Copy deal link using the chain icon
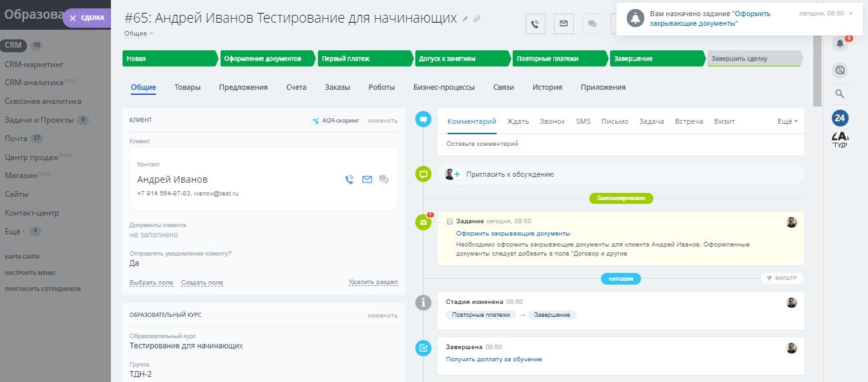 (477, 19)
